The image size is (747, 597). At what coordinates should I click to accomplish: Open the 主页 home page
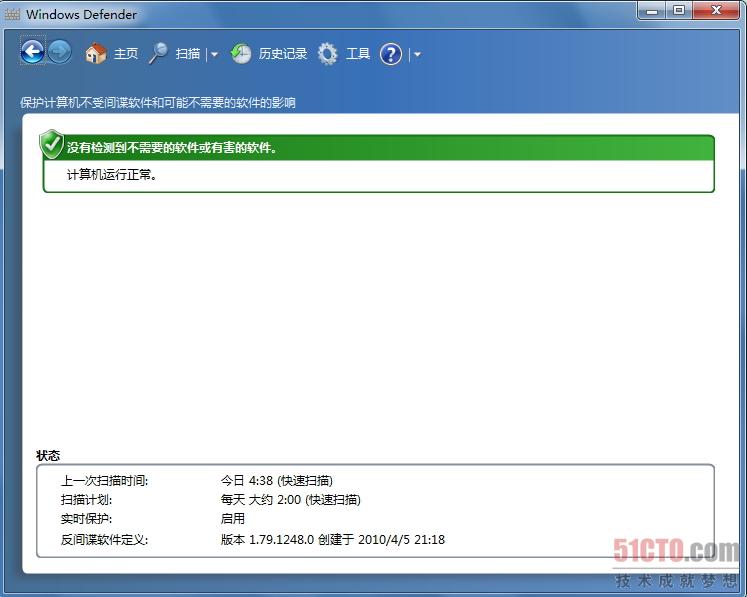point(126,53)
